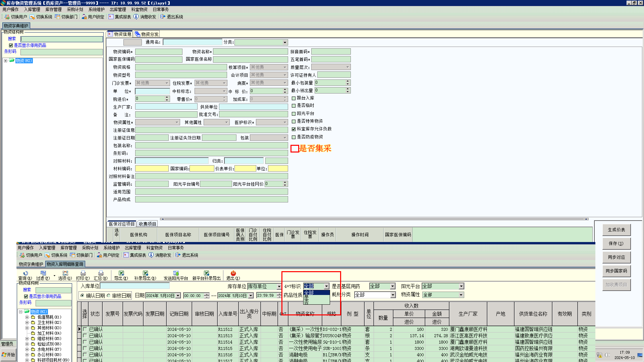
Task: Click the 查询 query toolbar icon
Action: (x=25, y=274)
